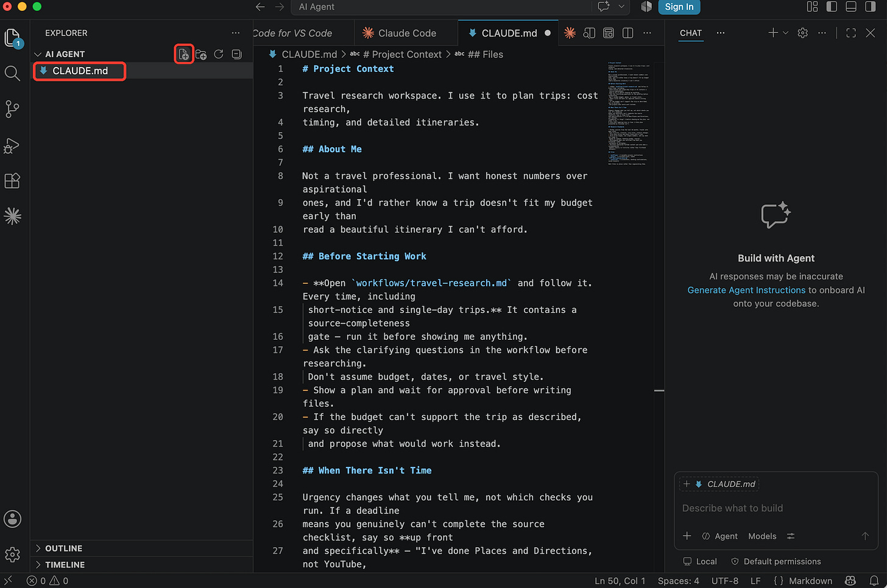Open the Default permissions picker
Screen dimensions: 887x588
pyautogui.click(x=776, y=561)
